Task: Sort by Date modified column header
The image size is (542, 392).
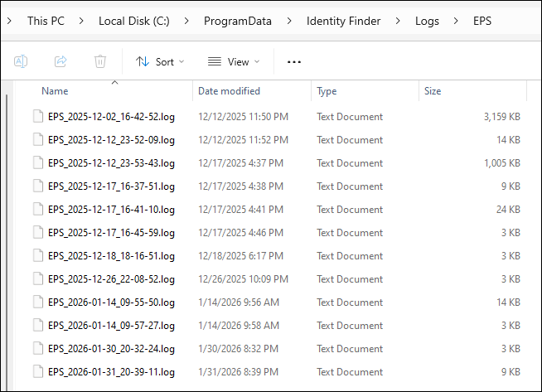Action: [x=229, y=91]
